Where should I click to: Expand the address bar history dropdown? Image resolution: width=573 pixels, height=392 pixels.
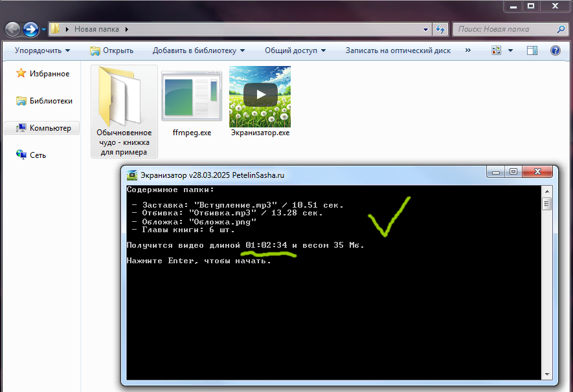click(425, 29)
